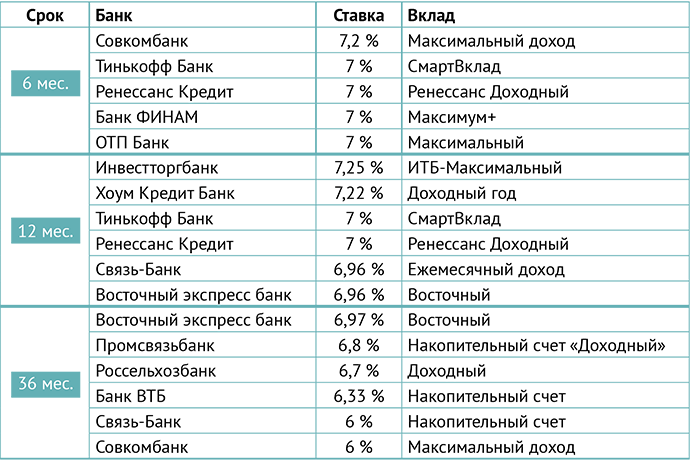Select the "6,33 %" rate cell
Image resolution: width=700 pixels, height=467 pixels.
pos(358,396)
